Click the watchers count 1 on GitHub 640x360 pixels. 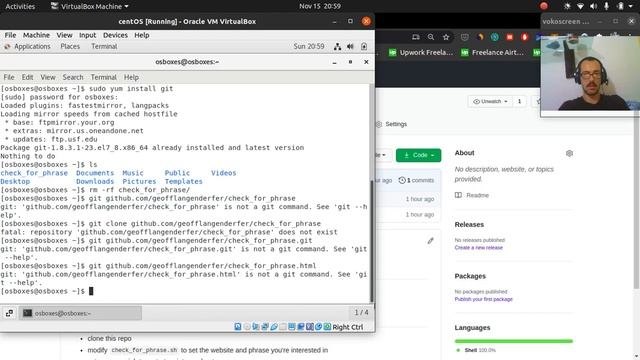520,101
